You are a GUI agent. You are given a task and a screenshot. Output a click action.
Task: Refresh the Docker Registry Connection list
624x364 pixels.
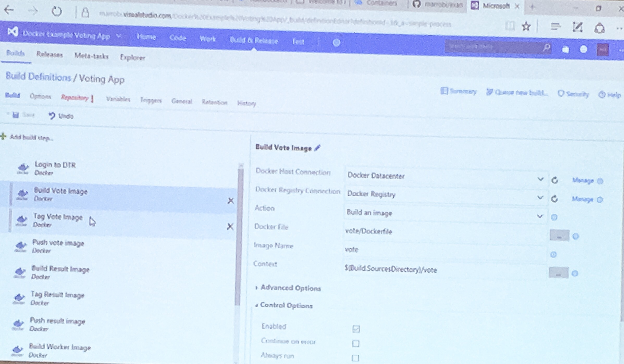(x=554, y=199)
